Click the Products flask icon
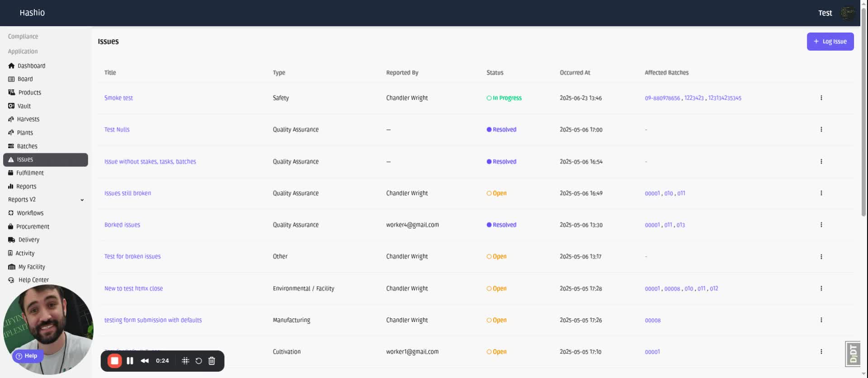The image size is (868, 378). (x=12, y=92)
